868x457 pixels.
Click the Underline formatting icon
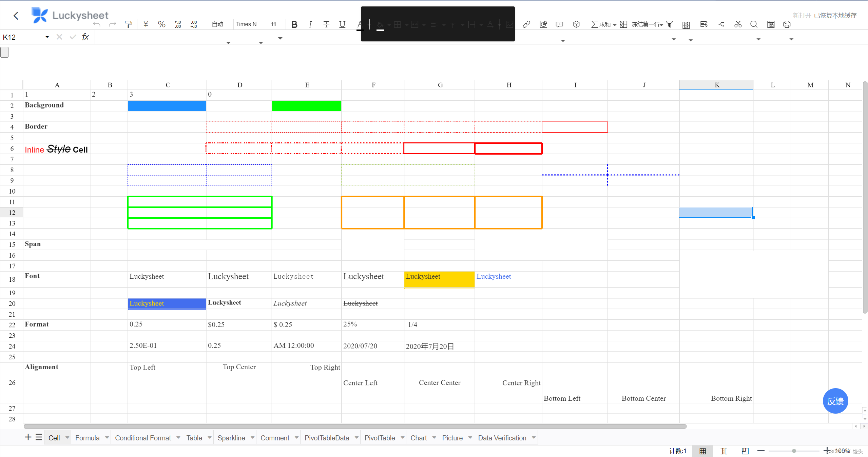pyautogui.click(x=342, y=24)
